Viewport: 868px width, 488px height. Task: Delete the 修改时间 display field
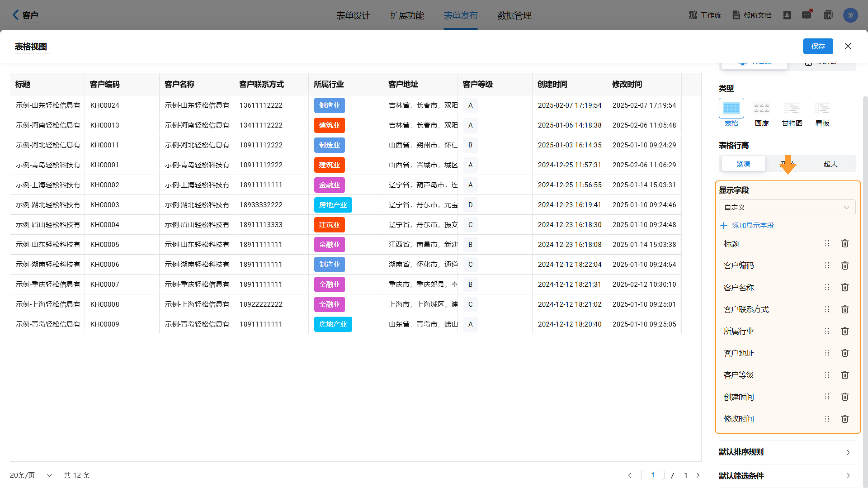click(x=845, y=419)
